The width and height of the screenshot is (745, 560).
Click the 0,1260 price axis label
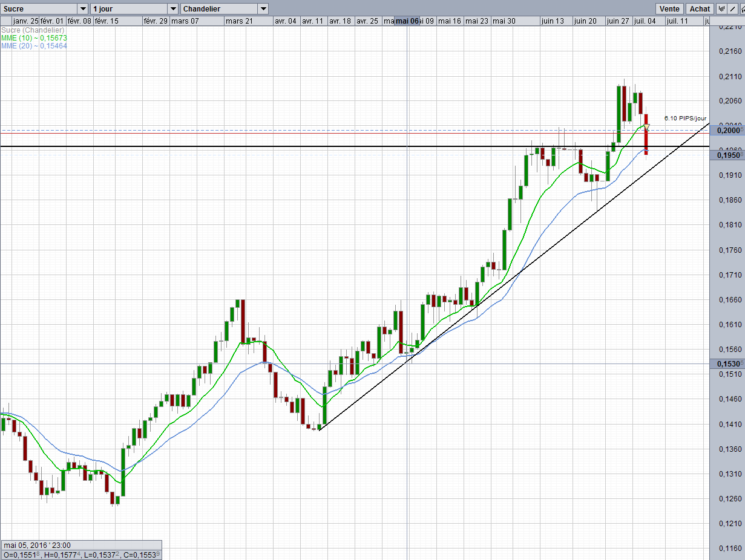tap(729, 498)
